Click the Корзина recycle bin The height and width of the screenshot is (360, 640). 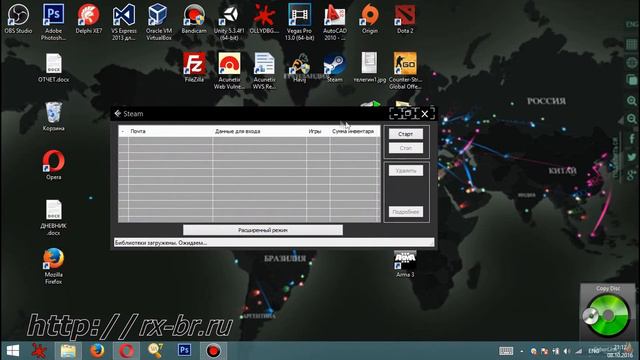coord(53,116)
